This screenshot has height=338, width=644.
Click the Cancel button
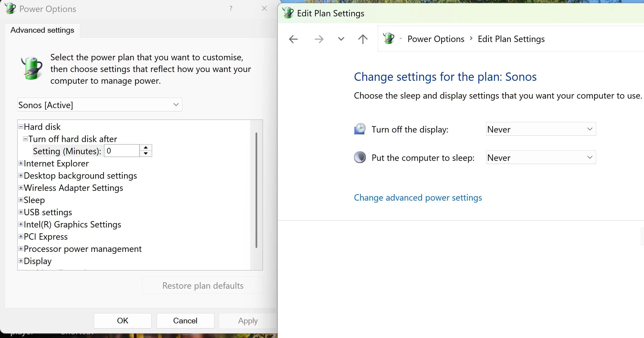coord(185,320)
